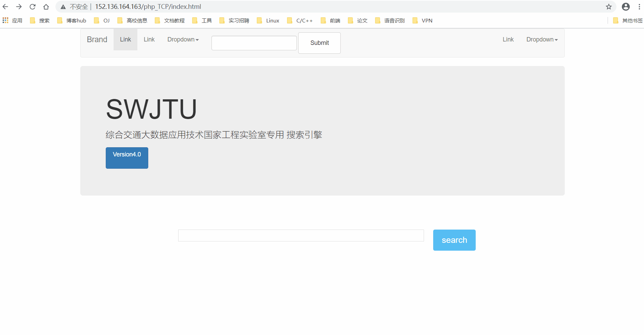Screen dimensions: 644x335
Task: Click the Submit button in navbar
Action: [319, 43]
